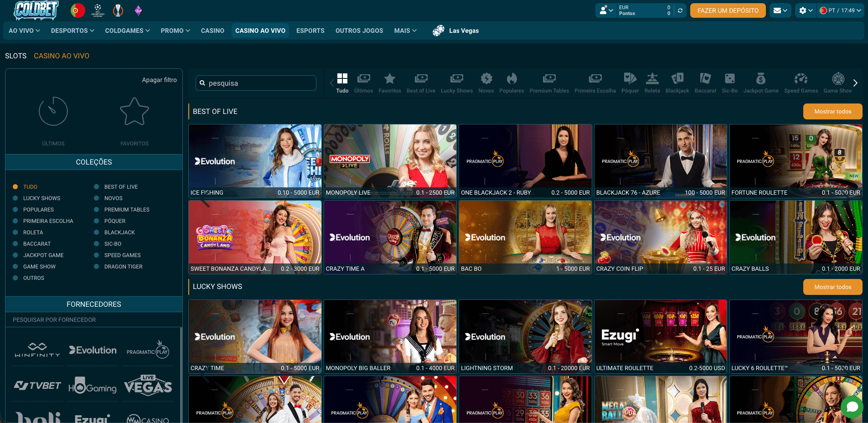The image size is (868, 423).
Task: Open the Champions League icon
Action: (98, 10)
